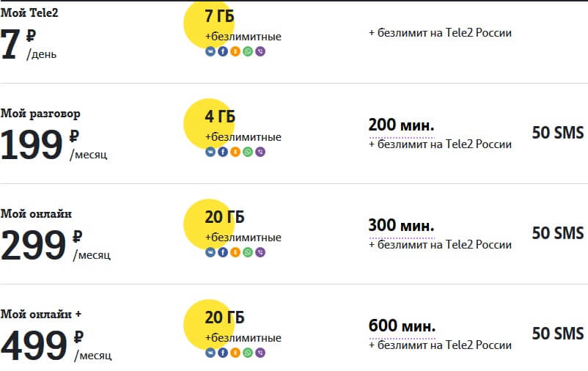Click VK icon in Мой разговор tariff
Screen dimensions: 588x371
click(210, 152)
